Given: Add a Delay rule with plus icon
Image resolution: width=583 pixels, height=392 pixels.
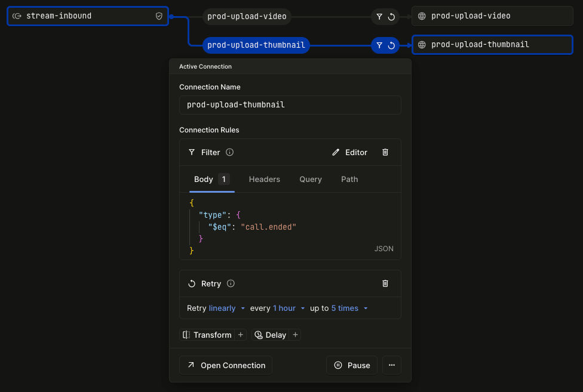Looking at the screenshot, I should coord(295,335).
